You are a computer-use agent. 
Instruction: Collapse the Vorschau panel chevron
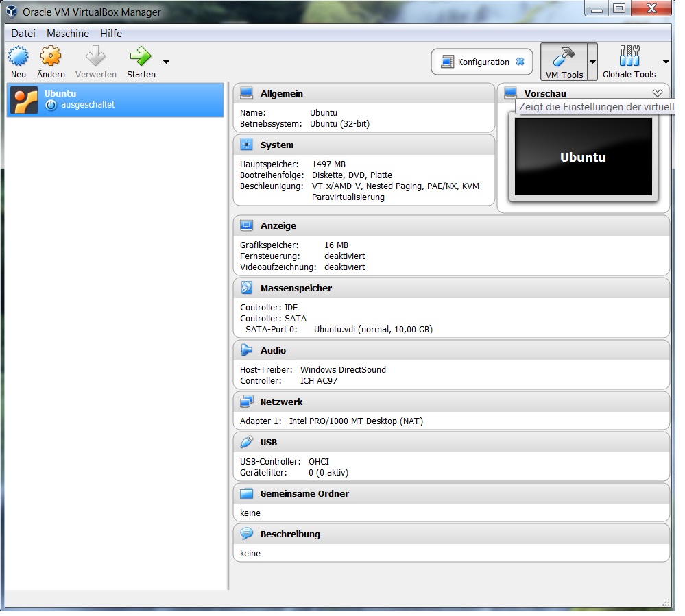pos(657,93)
